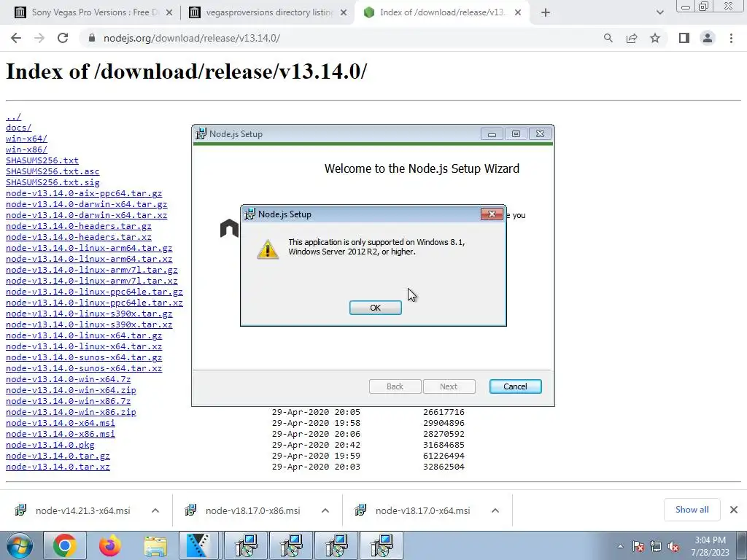Download node-v13.14.0-darwin-x64.tar.gz

pyautogui.click(x=86, y=204)
